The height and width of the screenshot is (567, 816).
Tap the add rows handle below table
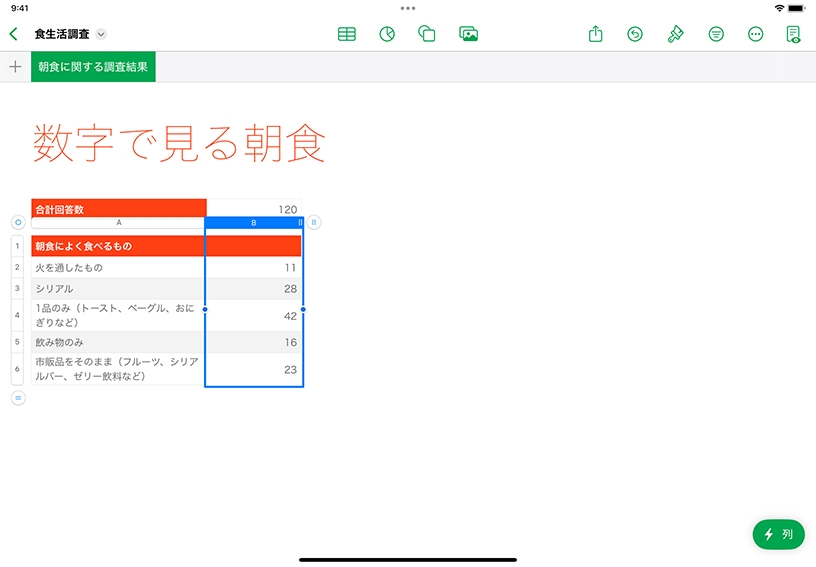(18, 398)
